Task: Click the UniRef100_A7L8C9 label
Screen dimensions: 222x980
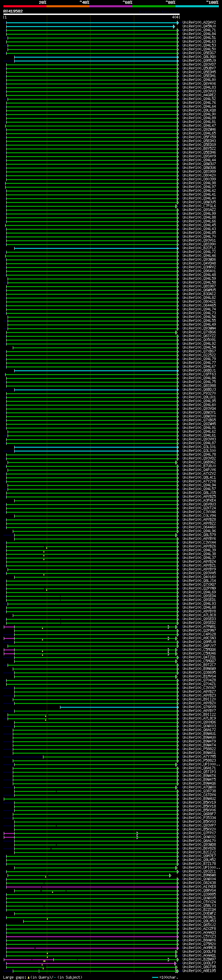Action: pos(199,718)
